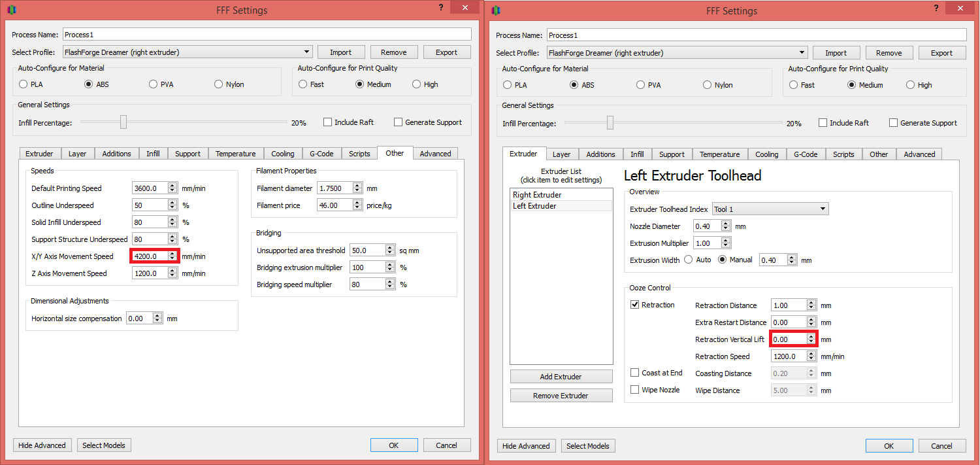Click stepper of Nozzle Diameter
The width and height of the screenshot is (980, 465).
(x=726, y=226)
